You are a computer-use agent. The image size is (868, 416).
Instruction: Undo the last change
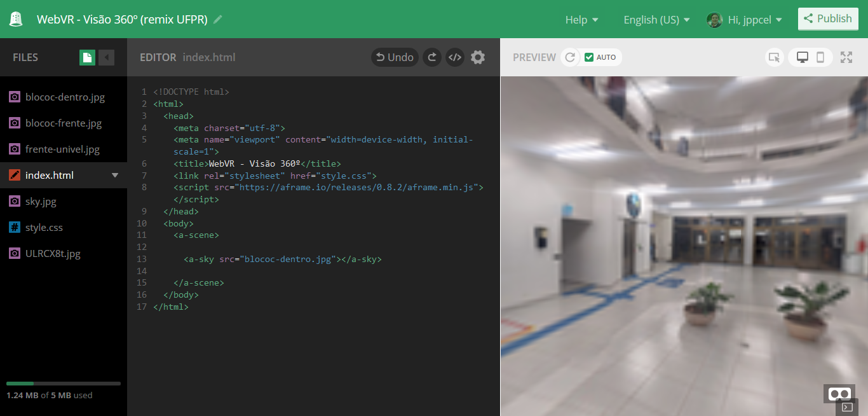click(394, 57)
